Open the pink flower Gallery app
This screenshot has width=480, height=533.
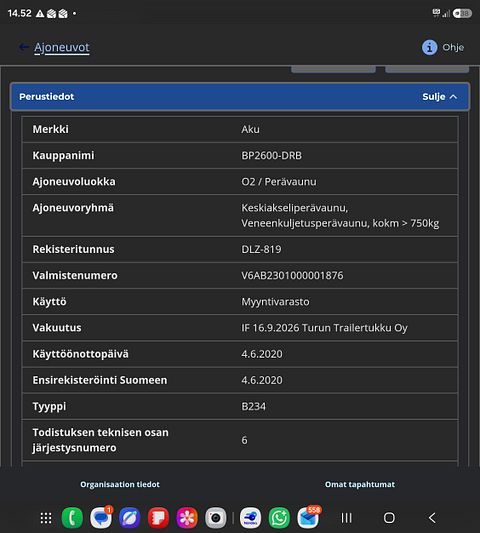187,518
